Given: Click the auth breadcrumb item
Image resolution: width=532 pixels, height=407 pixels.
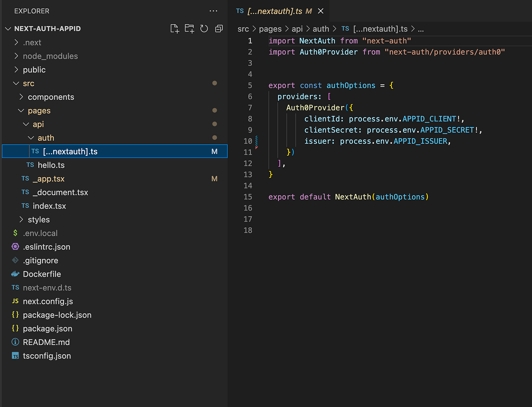Looking at the screenshot, I should [x=321, y=28].
